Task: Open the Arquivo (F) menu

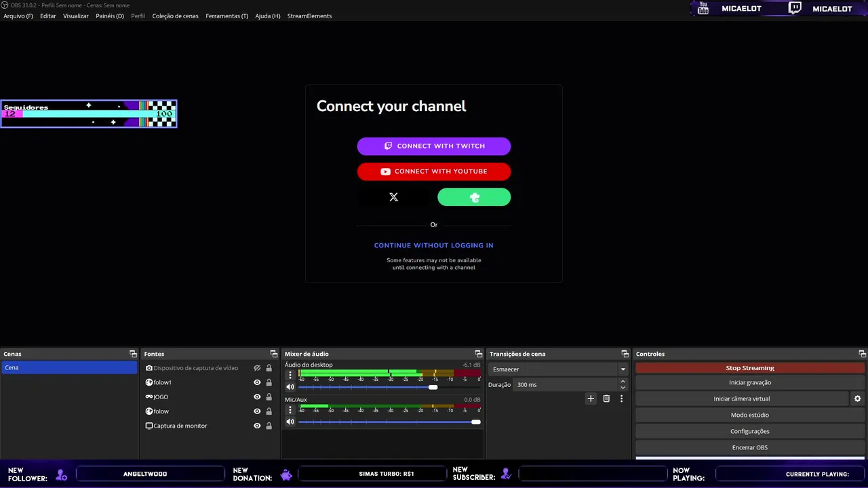Action: tap(18, 16)
